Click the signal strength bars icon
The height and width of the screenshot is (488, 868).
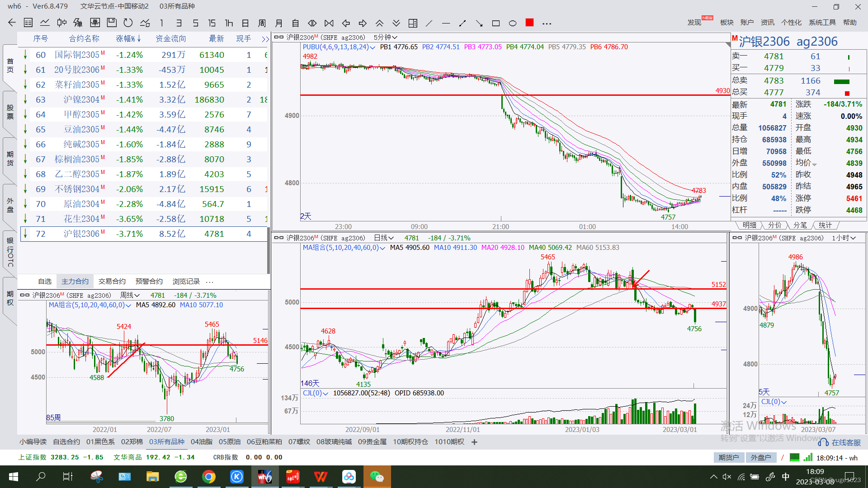(808, 457)
